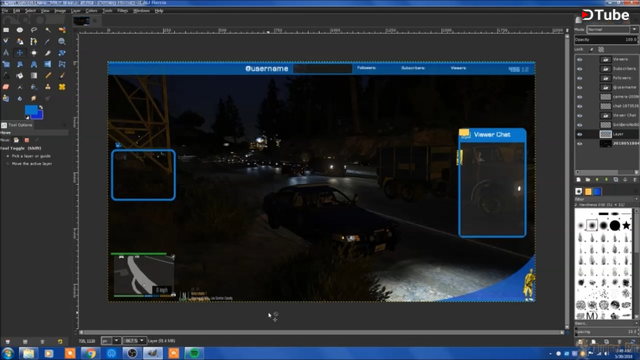
Task: Select the Rectangle Select tool
Action: pyautogui.click(x=6, y=30)
